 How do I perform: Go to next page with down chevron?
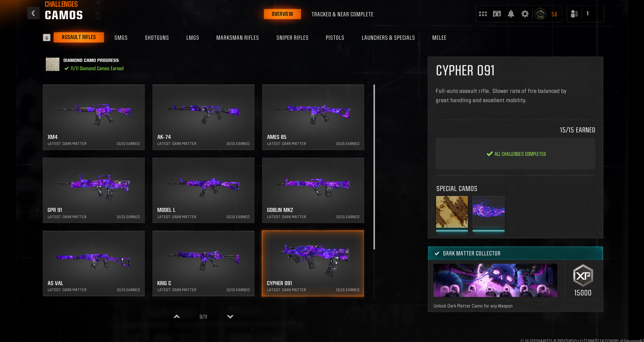pos(230,317)
